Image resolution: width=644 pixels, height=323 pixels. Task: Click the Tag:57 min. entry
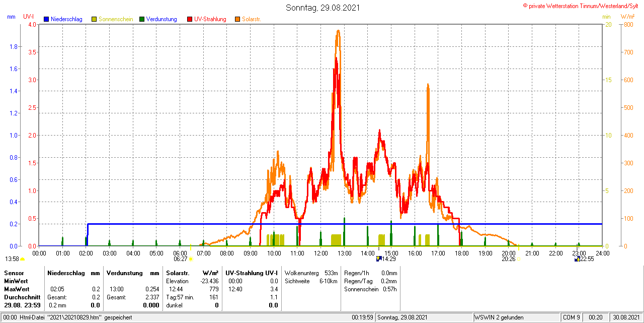coord(180,297)
